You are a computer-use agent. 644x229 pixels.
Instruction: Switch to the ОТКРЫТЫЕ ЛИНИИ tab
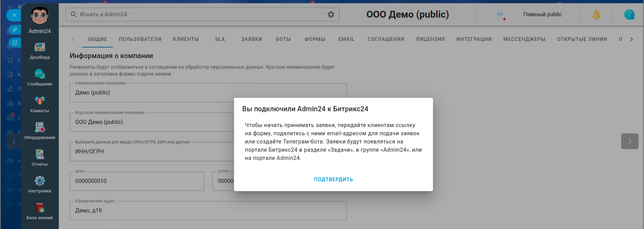(582, 39)
